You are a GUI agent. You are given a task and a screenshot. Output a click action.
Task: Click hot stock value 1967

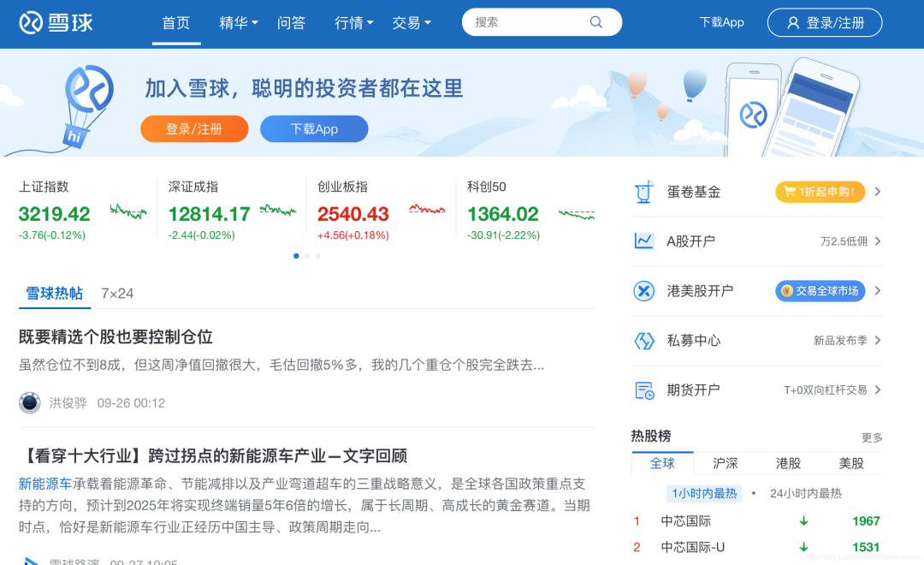[866, 520]
